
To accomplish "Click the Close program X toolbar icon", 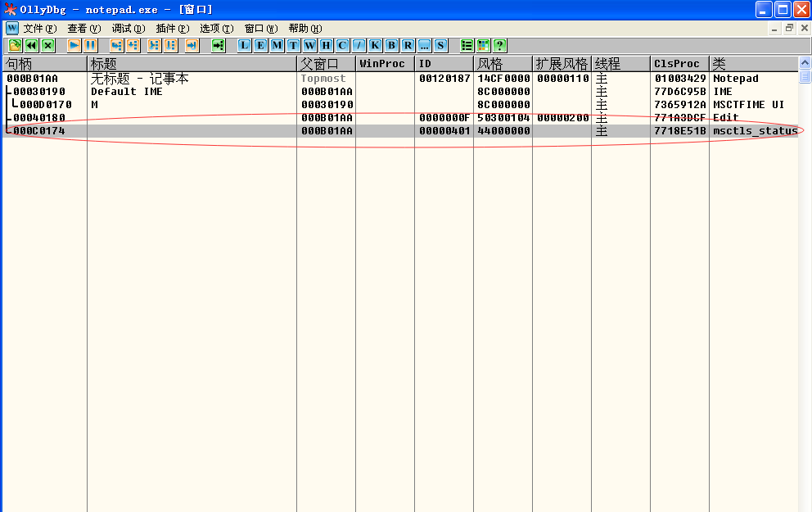I will pos(48,46).
